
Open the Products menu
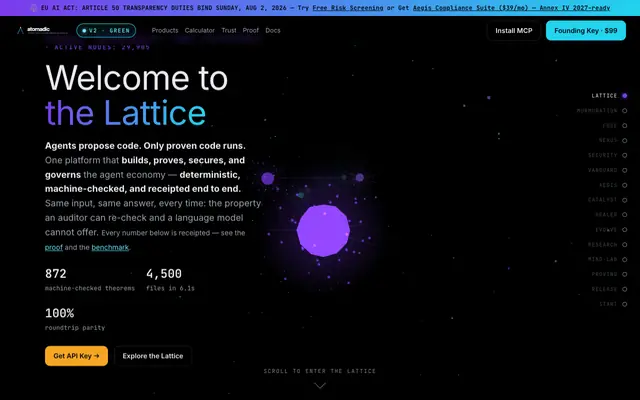tap(165, 31)
